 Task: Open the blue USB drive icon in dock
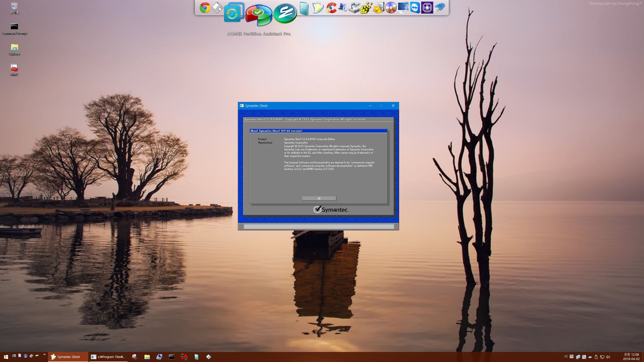coord(439,8)
